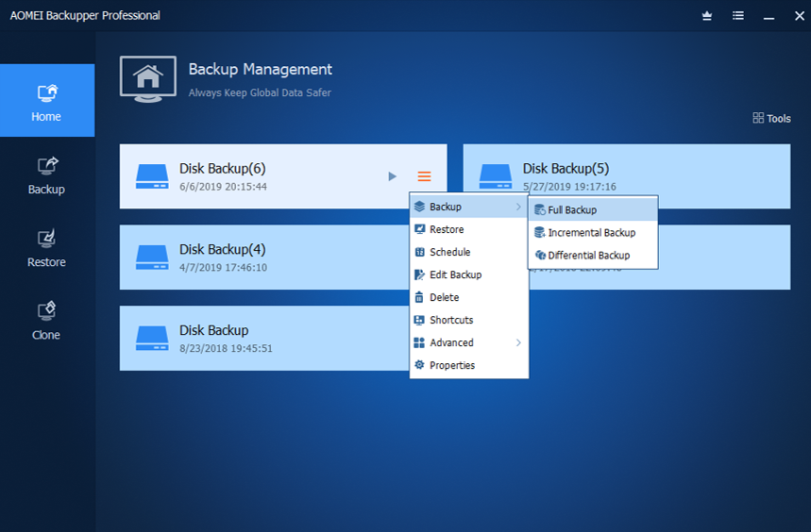Click the 8/23/2018 19:45:51 timestamp

click(x=226, y=349)
